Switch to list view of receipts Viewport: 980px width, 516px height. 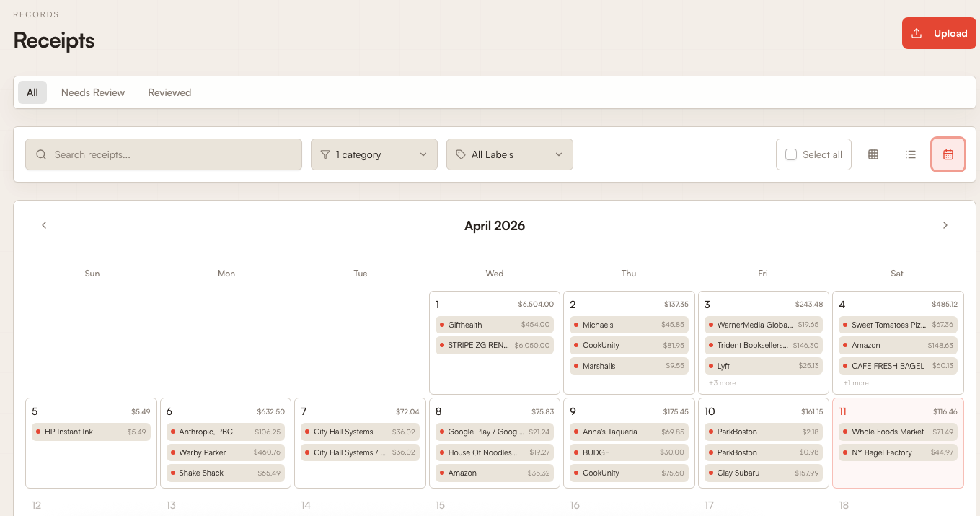(x=910, y=154)
